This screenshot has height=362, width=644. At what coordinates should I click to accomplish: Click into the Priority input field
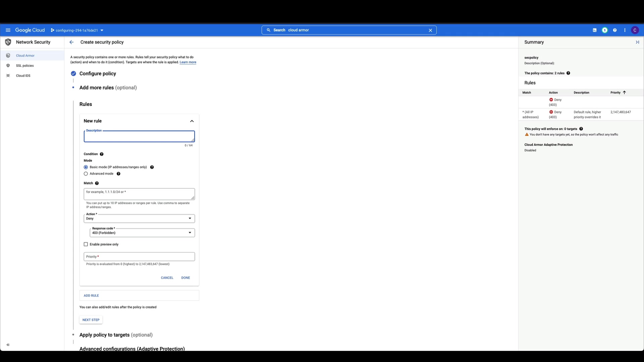[139, 257]
